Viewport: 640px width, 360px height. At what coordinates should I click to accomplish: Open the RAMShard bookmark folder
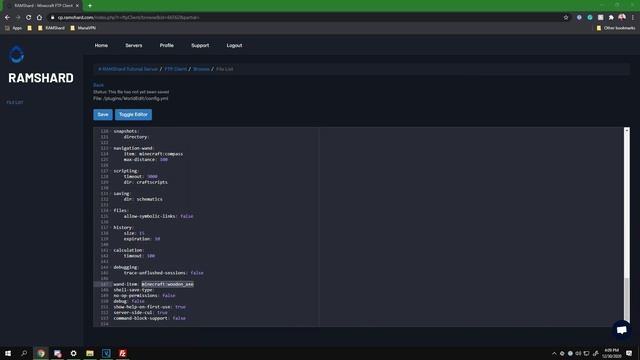[51, 28]
